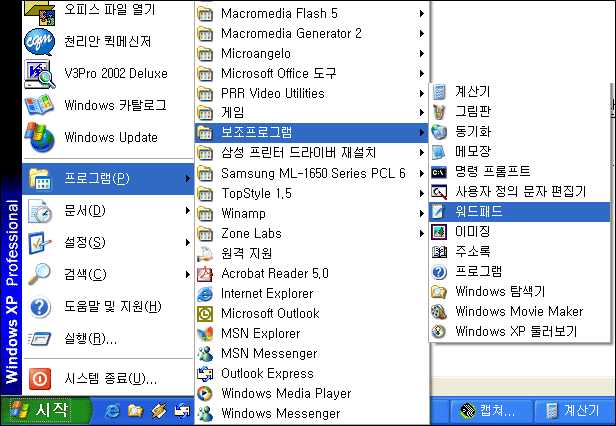The image size is (616, 426).
Task: Expand the TopStyle 1.5 submenu arrow
Action: (422, 194)
